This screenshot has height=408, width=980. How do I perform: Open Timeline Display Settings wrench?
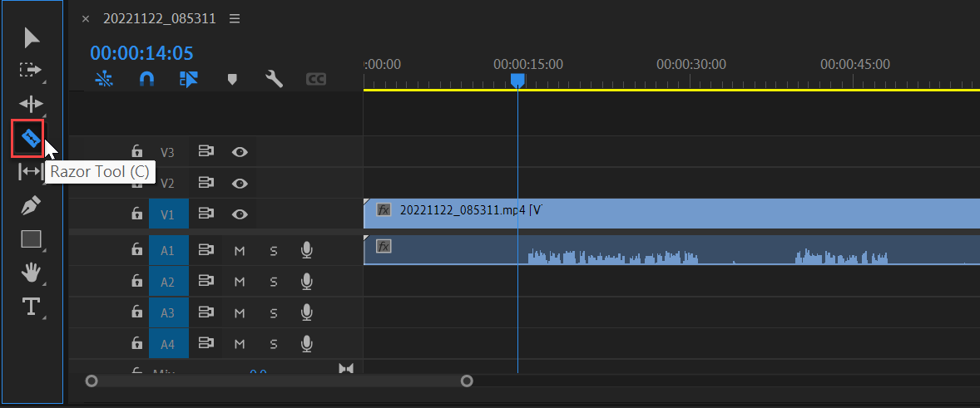(274, 79)
